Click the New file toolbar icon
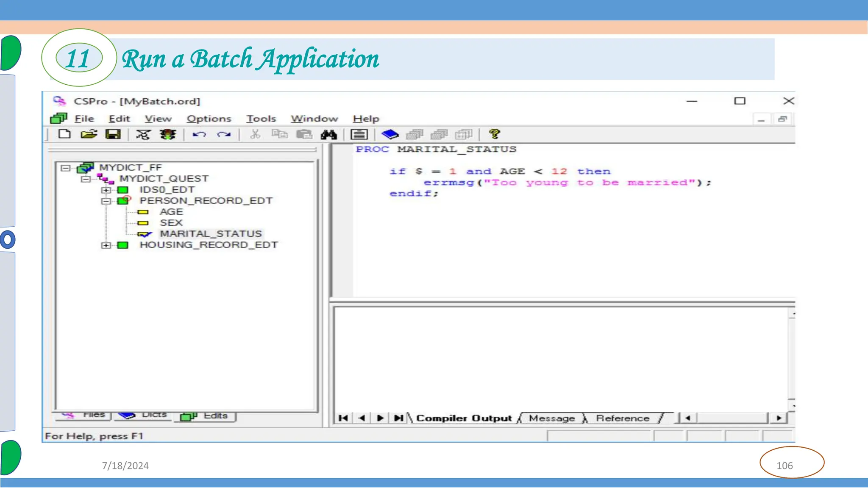The image size is (868, 488). click(x=64, y=134)
